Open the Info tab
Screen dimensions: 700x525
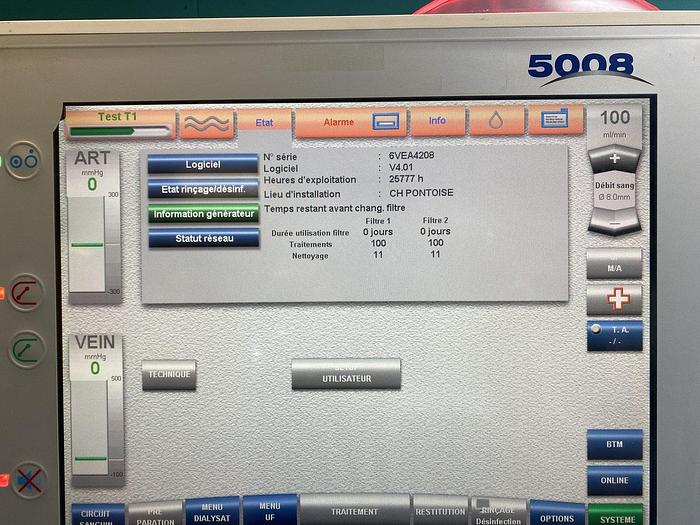point(438,121)
